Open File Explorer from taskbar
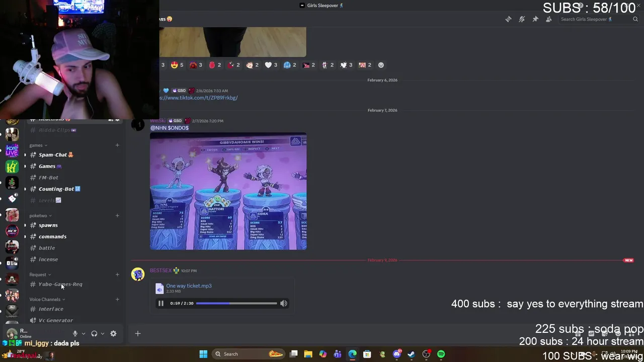The image size is (644, 362). [308, 354]
